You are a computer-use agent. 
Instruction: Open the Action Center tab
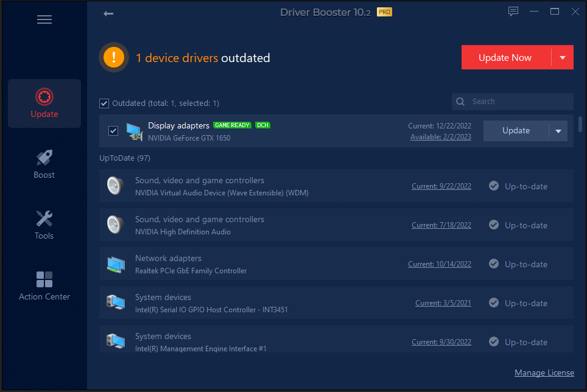pos(44,286)
